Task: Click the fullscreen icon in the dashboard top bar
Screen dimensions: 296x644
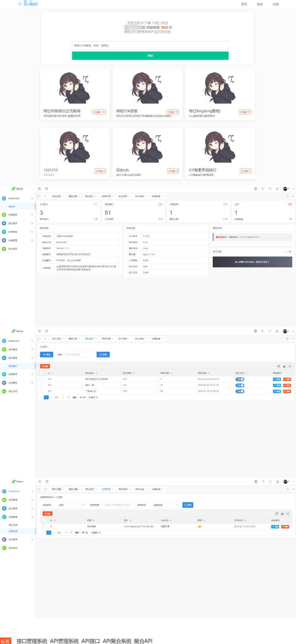Action: tap(270, 189)
